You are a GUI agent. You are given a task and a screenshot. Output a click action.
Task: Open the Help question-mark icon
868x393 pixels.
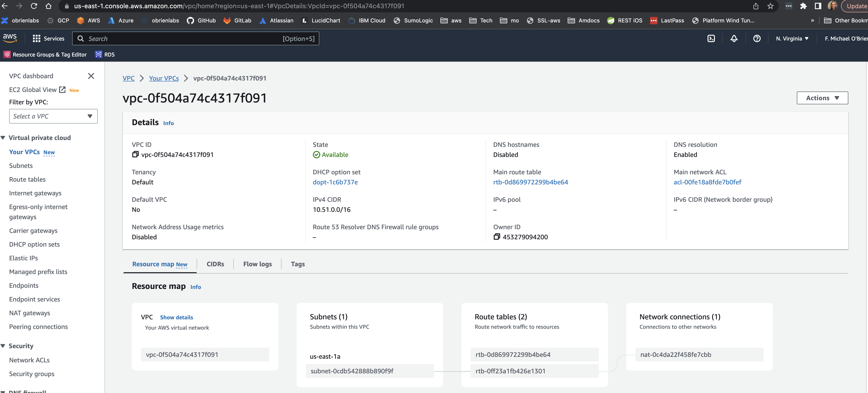coord(757,38)
